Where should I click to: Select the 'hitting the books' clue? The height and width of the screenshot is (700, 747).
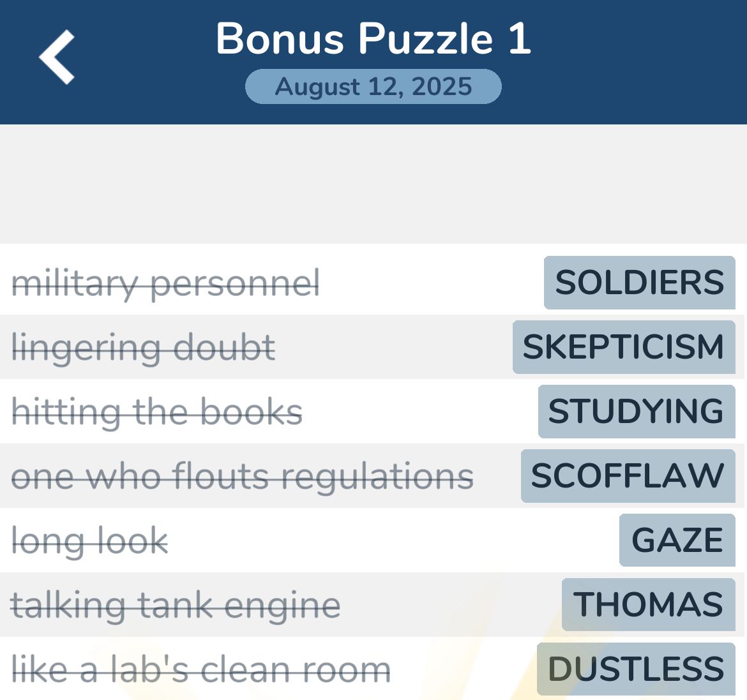157,412
